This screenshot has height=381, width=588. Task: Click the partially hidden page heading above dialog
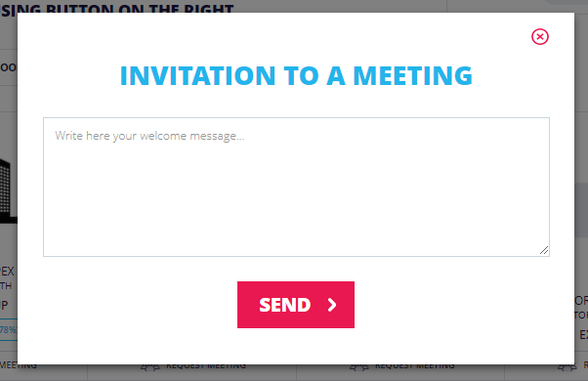[x=116, y=9]
